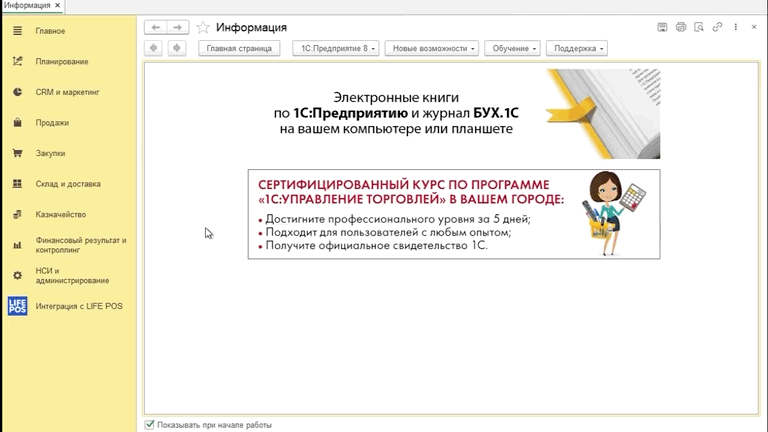The image size is (768, 432).
Task: Toggle Показывать при начале работы checkbox
Action: (x=149, y=425)
